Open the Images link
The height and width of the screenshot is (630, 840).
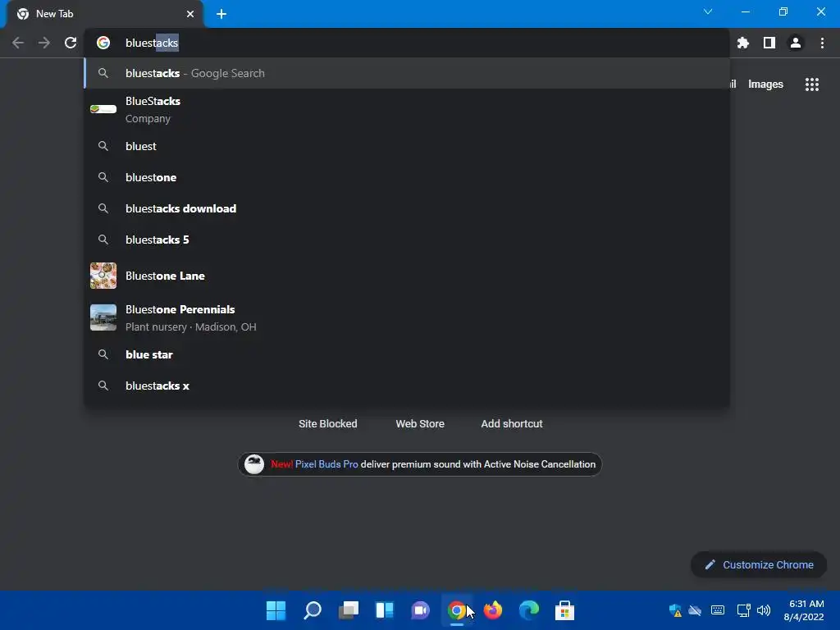pos(765,84)
